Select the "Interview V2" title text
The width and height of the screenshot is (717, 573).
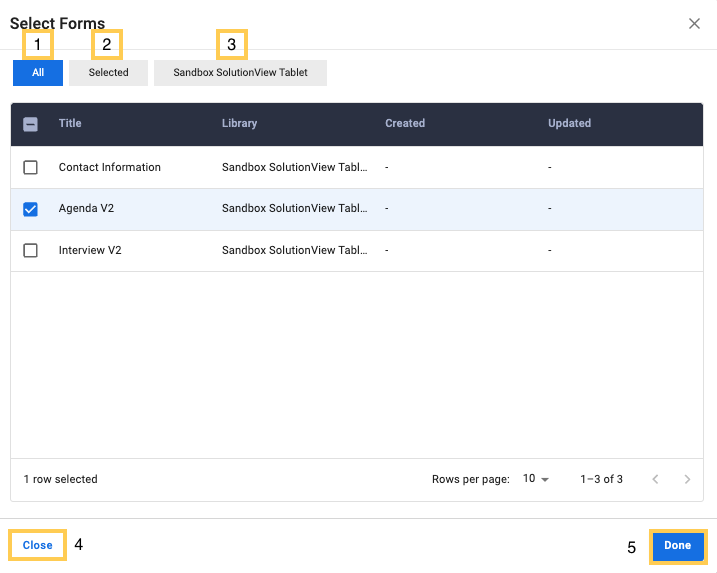pos(90,251)
